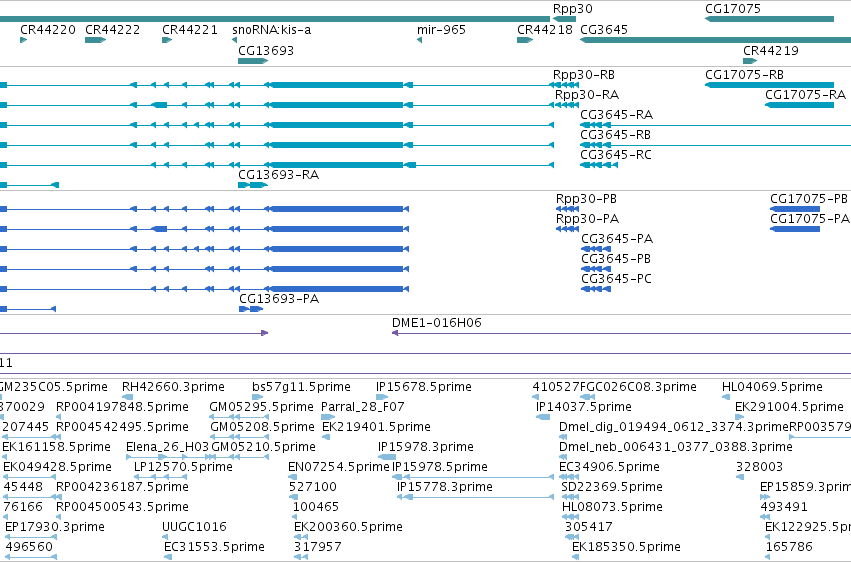Click EC34906.5prime EST label

click(609, 468)
